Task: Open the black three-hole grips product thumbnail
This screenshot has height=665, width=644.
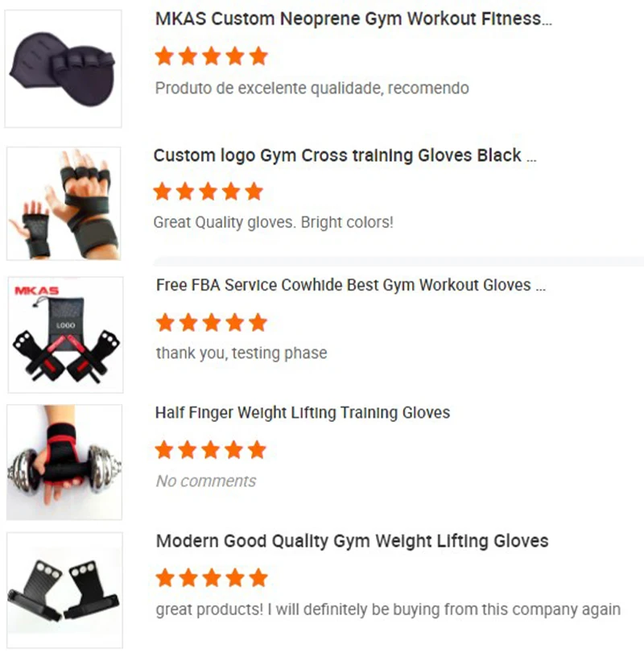Action: (64, 590)
